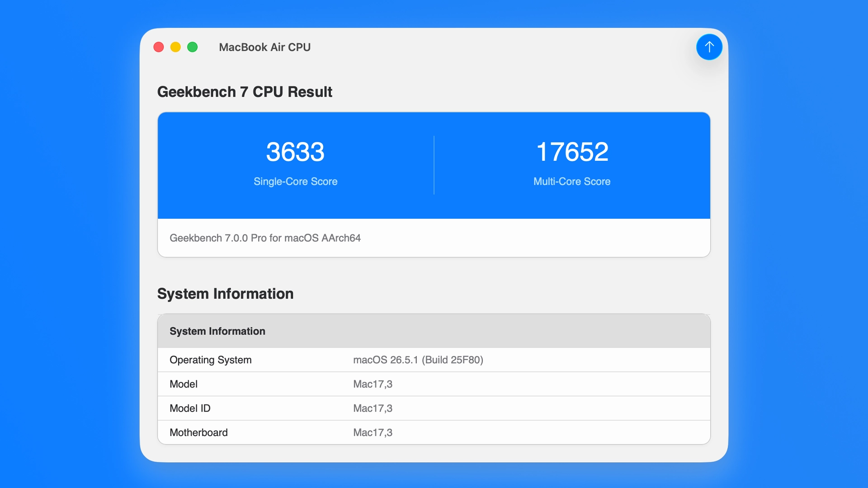The image size is (868, 488).
Task: Click the large System Information section heading
Action: pyautogui.click(x=225, y=294)
